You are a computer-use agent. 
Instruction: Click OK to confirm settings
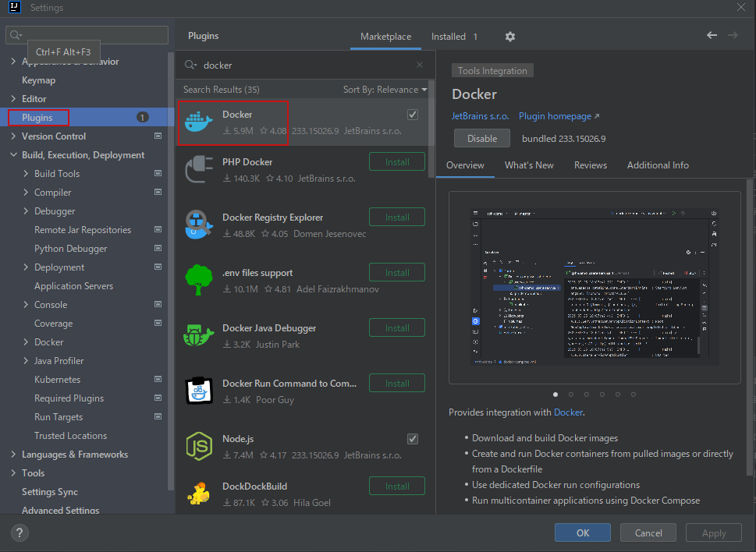(x=583, y=533)
